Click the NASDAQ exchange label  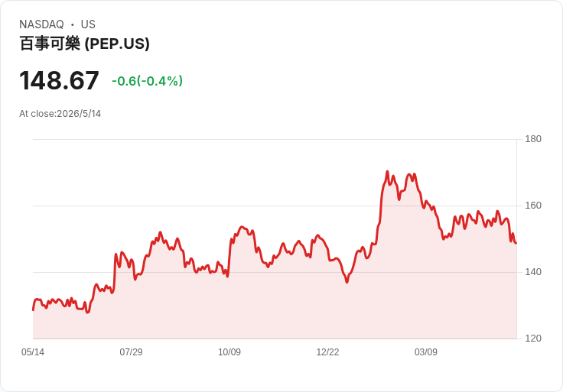[41, 24]
